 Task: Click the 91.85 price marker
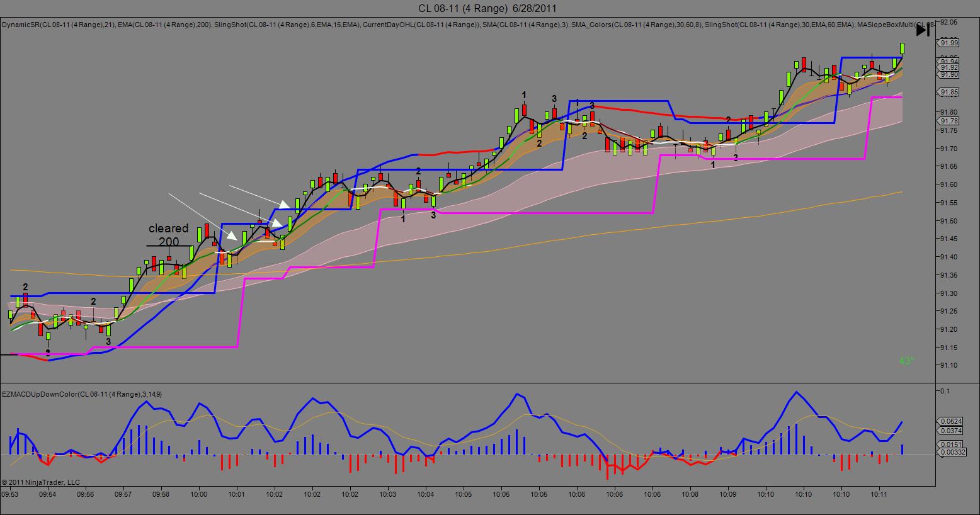[x=949, y=93]
